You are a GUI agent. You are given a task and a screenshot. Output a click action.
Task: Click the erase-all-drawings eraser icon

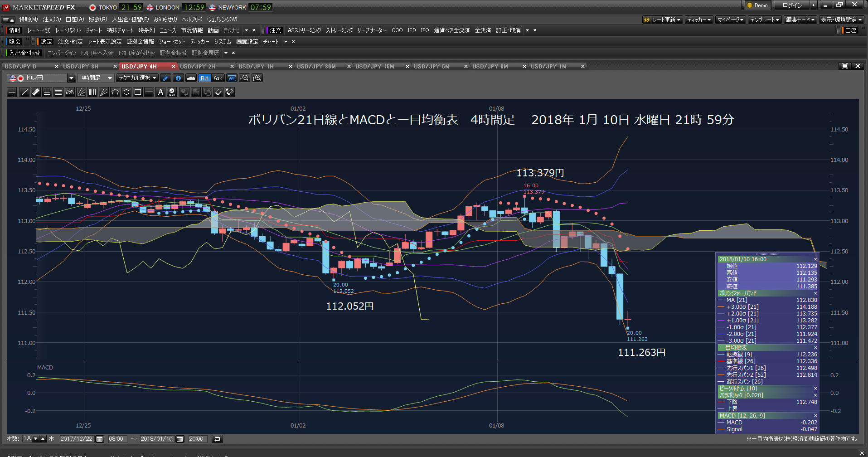[x=230, y=92]
